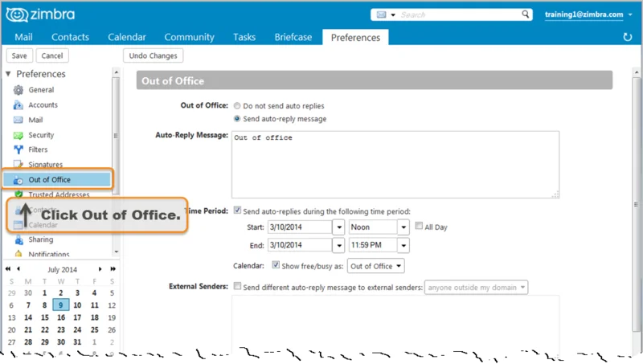Select Sharing in preferences tree
This screenshot has height=364, width=643.
[41, 239]
